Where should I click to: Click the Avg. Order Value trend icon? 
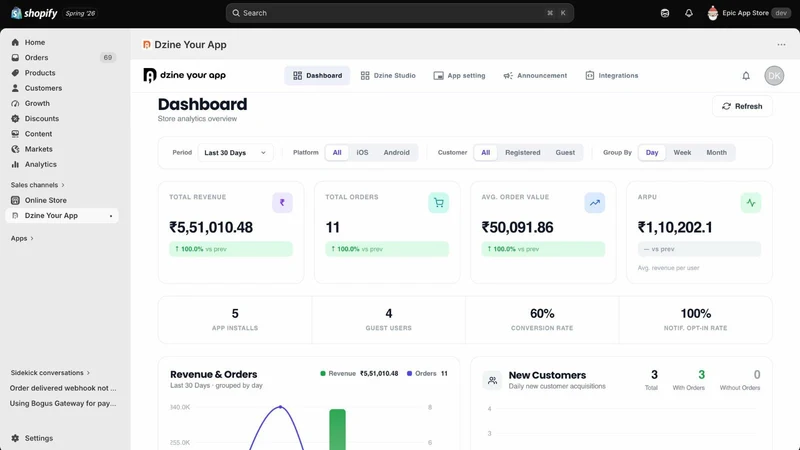595,203
